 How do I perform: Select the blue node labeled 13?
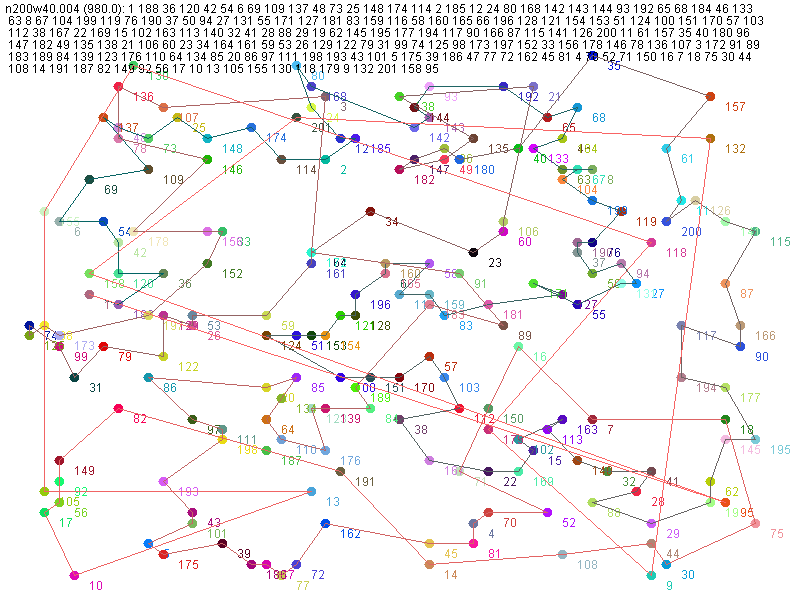[x=311, y=491]
